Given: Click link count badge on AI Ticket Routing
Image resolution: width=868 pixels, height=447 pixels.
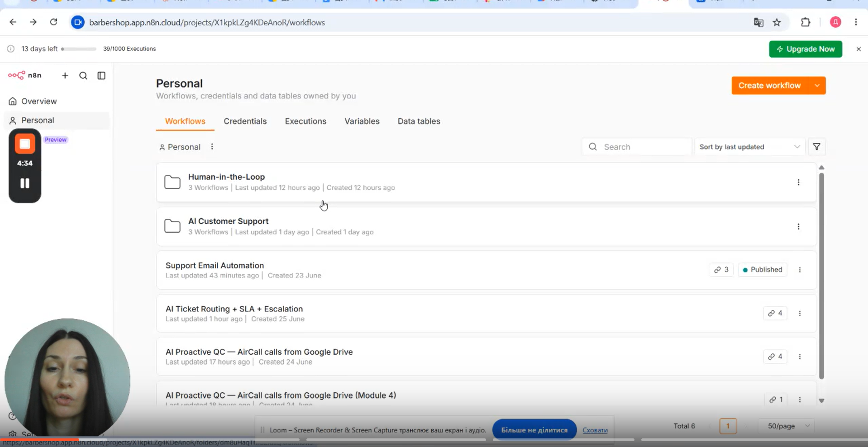Looking at the screenshot, I should point(775,313).
